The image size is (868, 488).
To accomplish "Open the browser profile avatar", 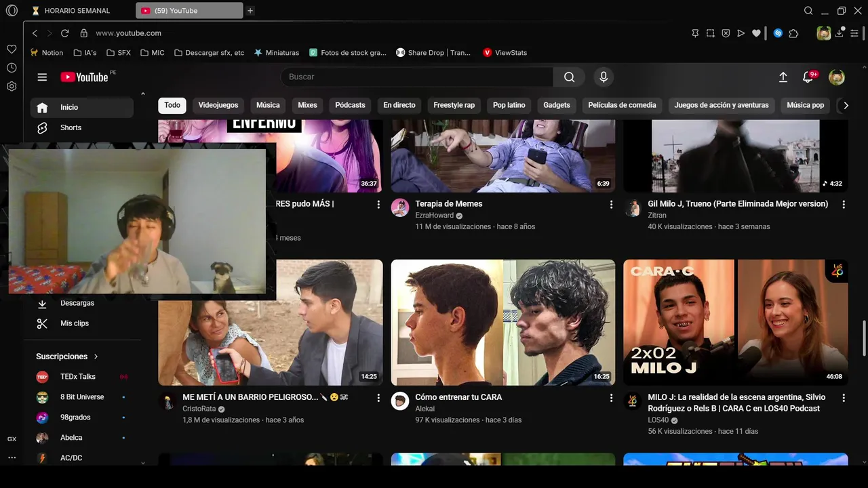I will [824, 33].
